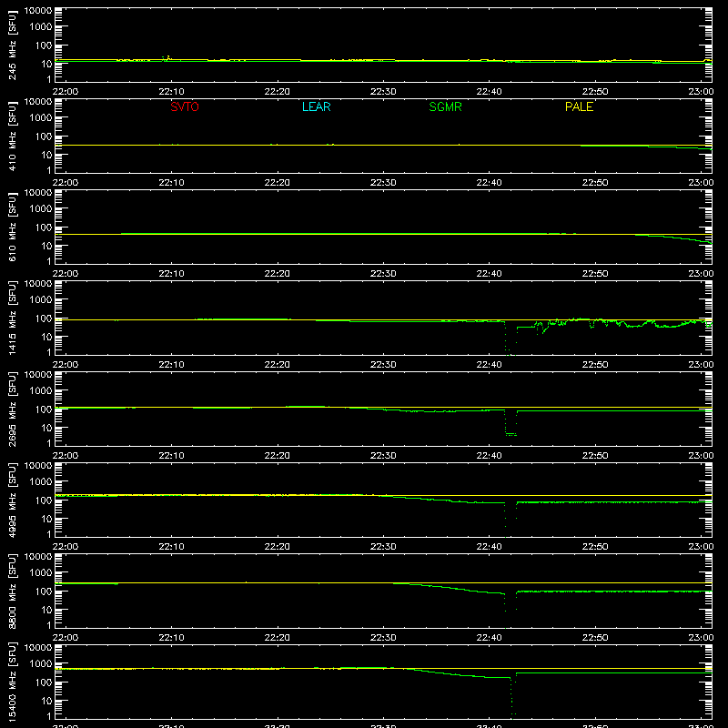Click the yellow PALE station label
The height and width of the screenshot is (728, 728).
click(x=579, y=106)
